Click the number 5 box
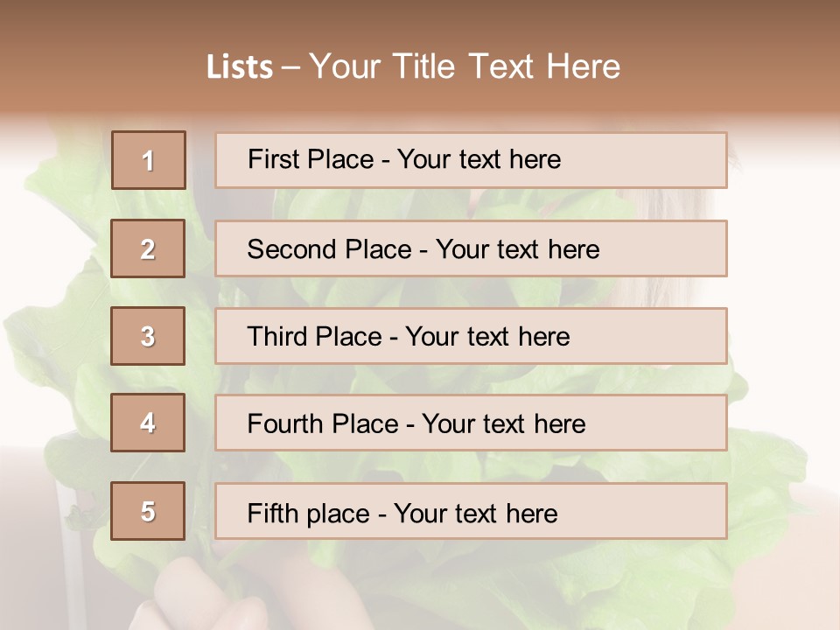 tap(148, 511)
